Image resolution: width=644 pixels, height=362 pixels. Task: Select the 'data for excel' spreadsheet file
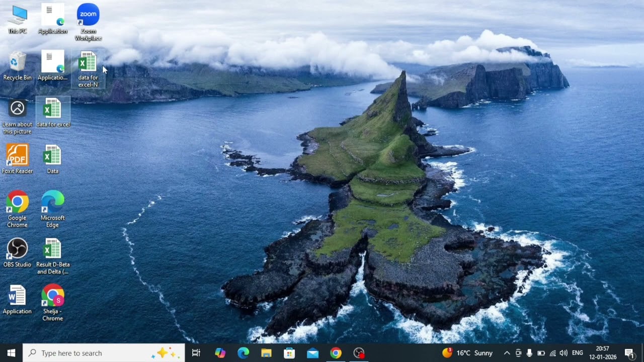(53, 113)
